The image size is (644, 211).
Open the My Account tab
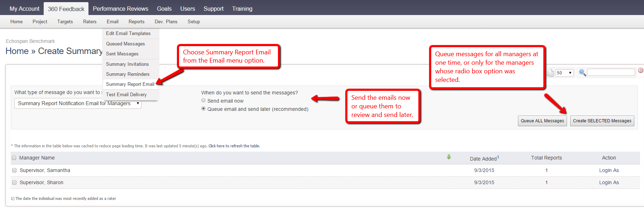(x=24, y=9)
